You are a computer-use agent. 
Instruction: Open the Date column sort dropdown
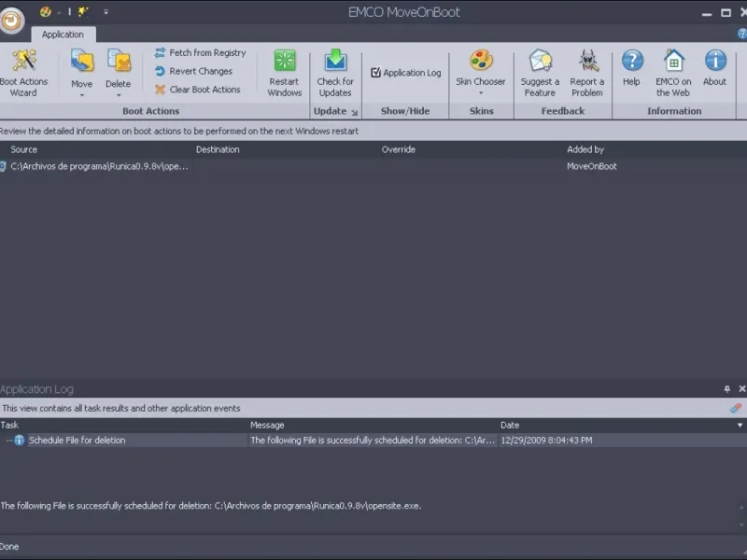pyautogui.click(x=740, y=425)
